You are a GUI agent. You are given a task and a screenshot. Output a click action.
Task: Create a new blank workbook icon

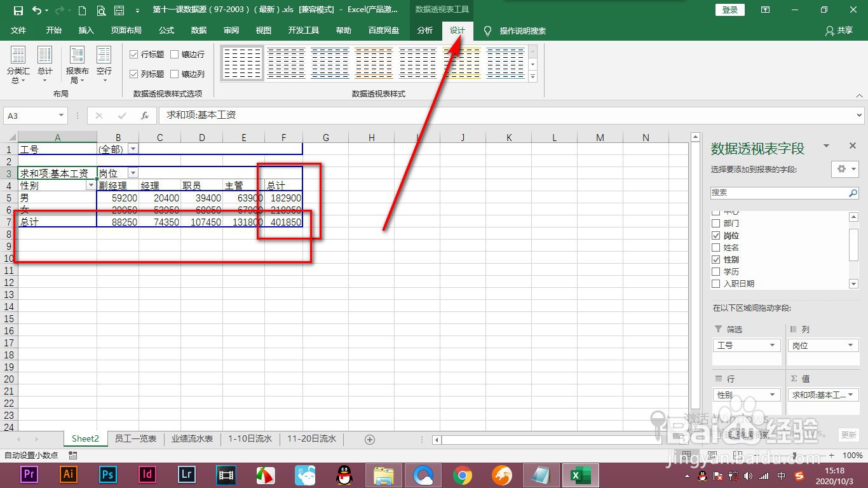tap(82, 10)
